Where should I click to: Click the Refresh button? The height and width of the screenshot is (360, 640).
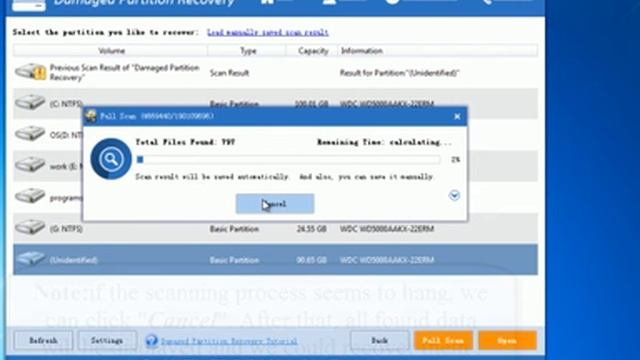tap(43, 340)
